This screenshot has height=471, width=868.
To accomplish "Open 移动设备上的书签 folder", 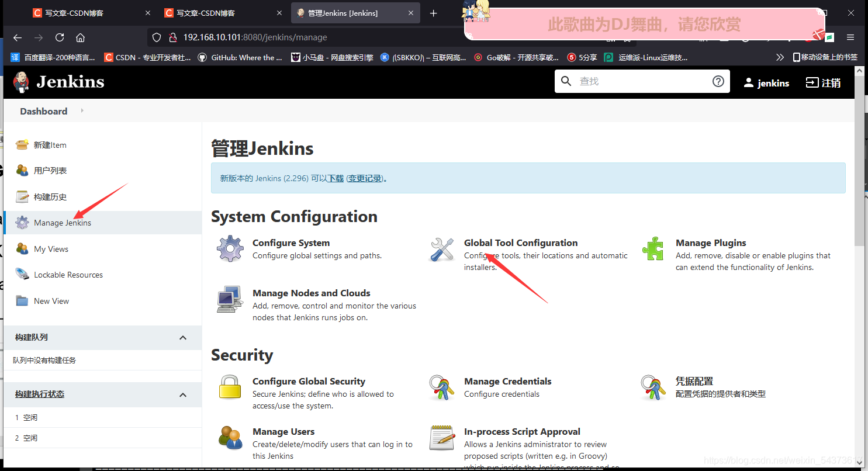I will 825,57.
